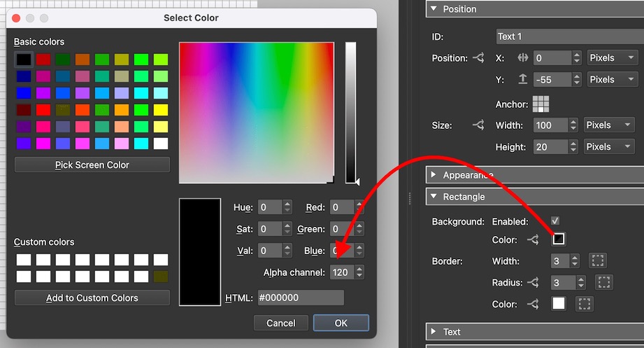Click the dashed-square icon next to Border Radius
644x348 pixels.
click(x=604, y=282)
